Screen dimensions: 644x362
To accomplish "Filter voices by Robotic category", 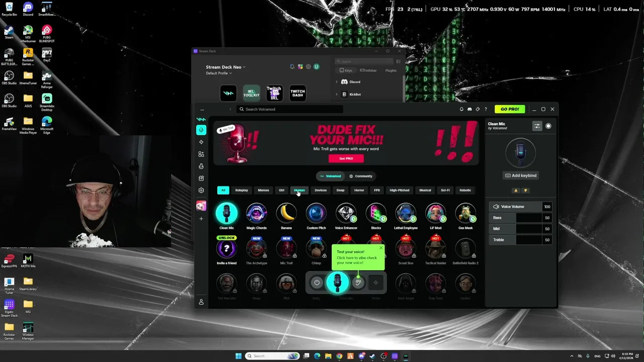I will 465,190.
